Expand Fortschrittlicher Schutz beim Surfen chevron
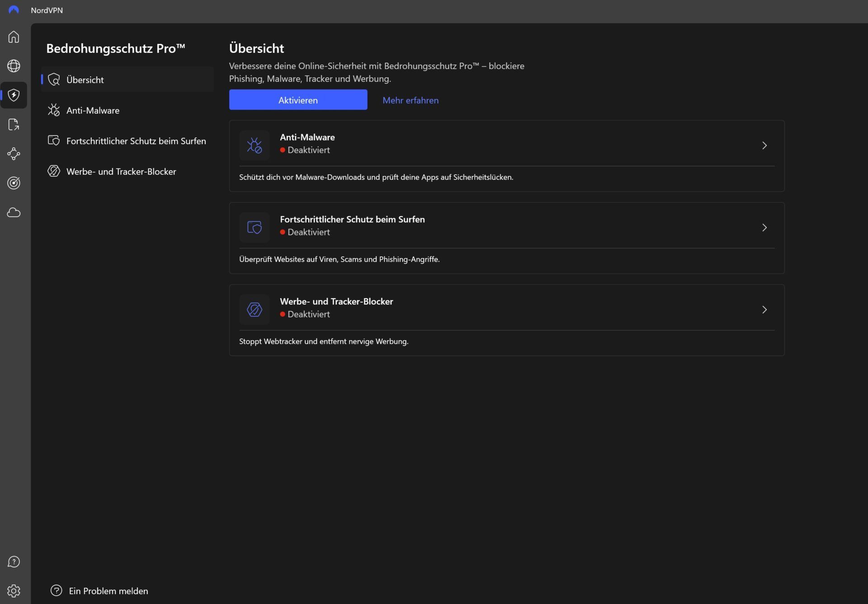Viewport: 868px width, 604px height. (764, 227)
